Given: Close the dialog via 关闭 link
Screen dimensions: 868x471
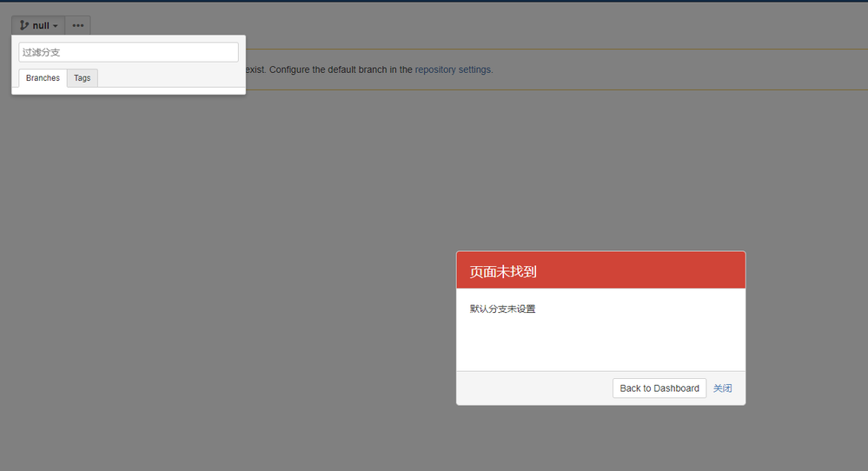Looking at the screenshot, I should point(722,388).
